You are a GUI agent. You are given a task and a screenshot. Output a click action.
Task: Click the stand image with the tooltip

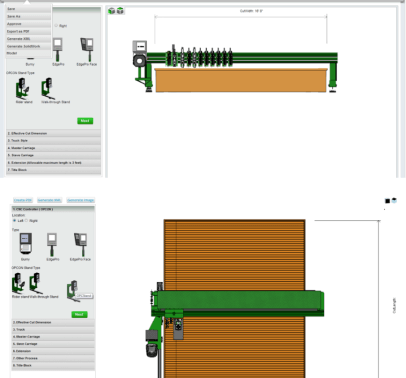pyautogui.click(x=73, y=291)
